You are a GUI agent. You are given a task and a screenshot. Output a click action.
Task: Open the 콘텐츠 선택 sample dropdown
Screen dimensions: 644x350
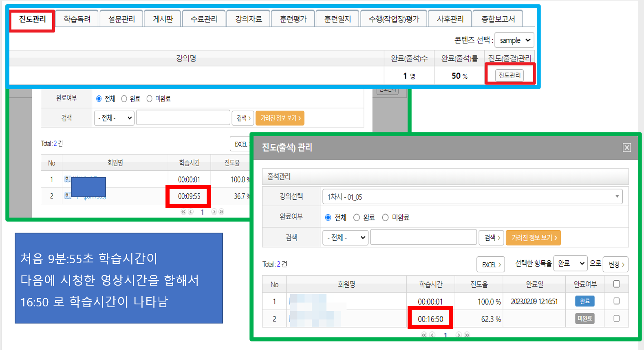pos(514,40)
